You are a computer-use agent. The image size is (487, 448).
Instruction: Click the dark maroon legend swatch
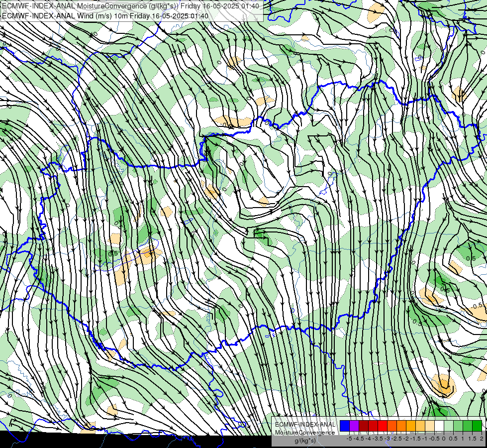tap(364, 426)
